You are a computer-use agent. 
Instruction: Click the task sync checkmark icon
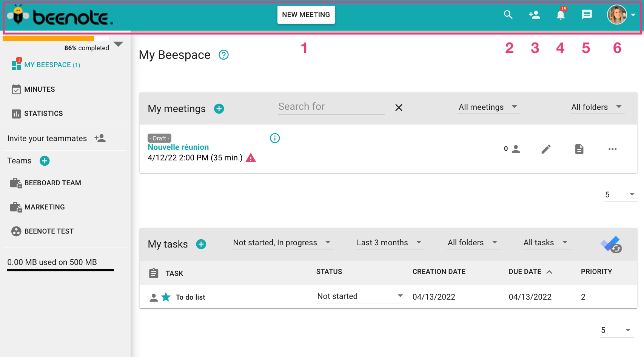pos(611,245)
